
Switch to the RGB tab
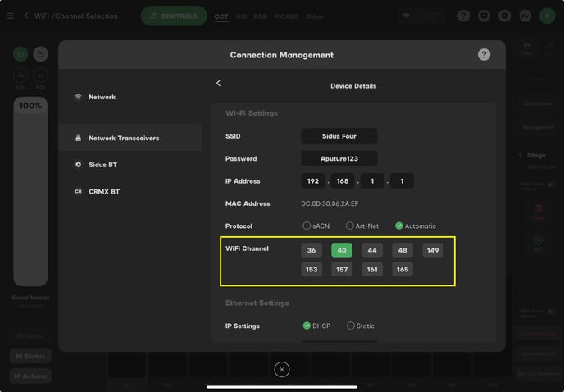[x=261, y=16]
